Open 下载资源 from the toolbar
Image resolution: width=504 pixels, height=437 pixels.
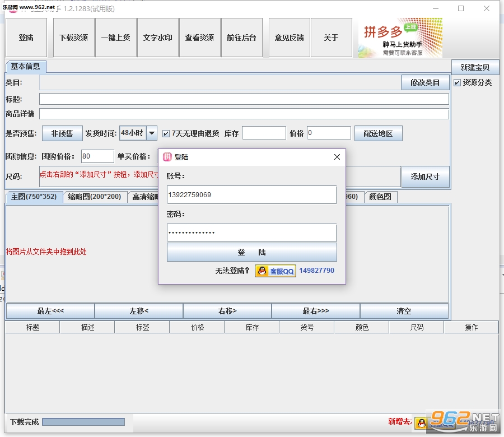(73, 38)
